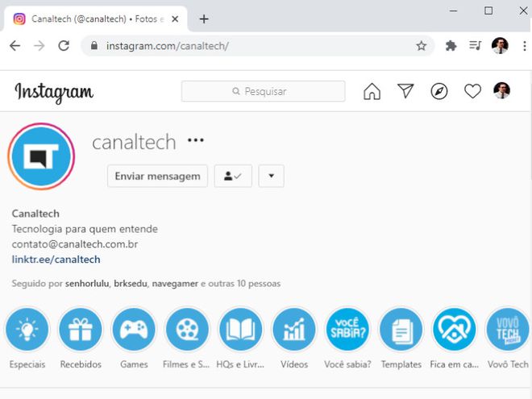Viewport: 532px width, 399px height.
Task: Open Explore compass icon
Action: [x=439, y=91]
